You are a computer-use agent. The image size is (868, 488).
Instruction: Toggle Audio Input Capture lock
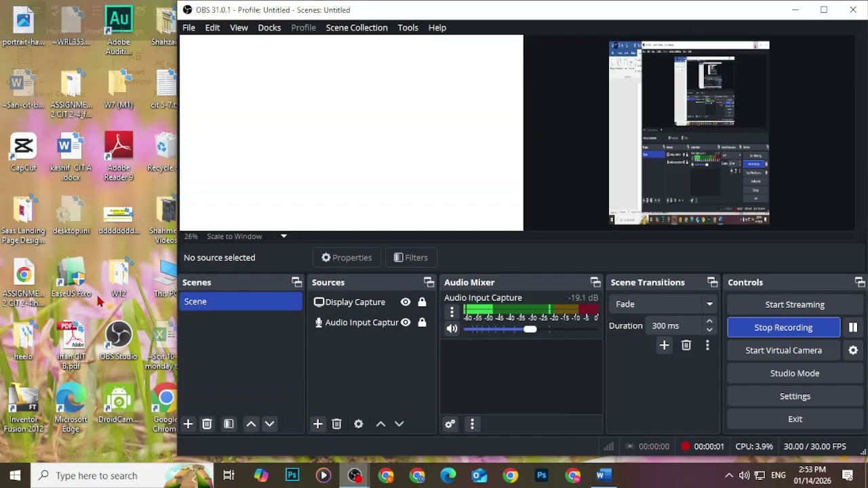pos(422,323)
